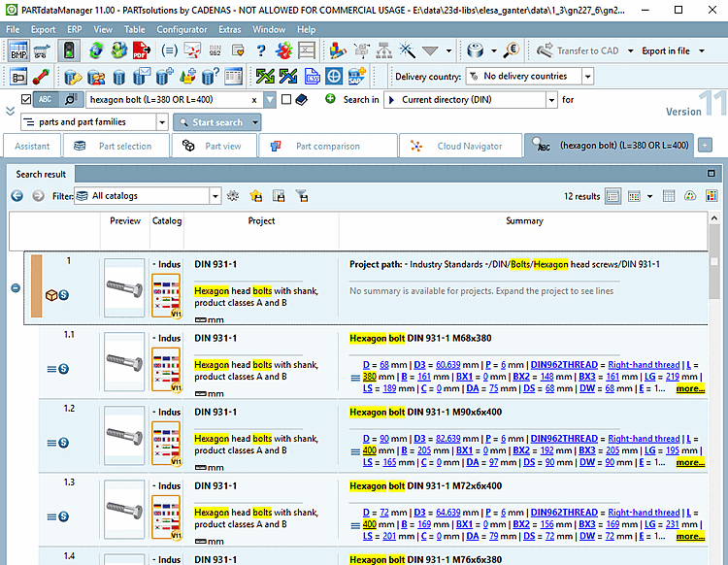Image resolution: width=728 pixels, height=565 pixels.
Task: Click the hexagon bolt search input field
Action: click(167, 99)
